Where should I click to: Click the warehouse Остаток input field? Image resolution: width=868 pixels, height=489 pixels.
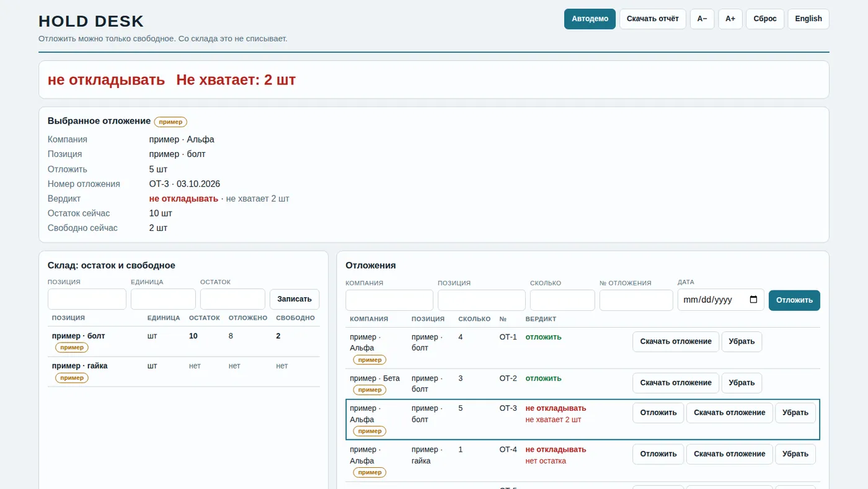tap(232, 299)
